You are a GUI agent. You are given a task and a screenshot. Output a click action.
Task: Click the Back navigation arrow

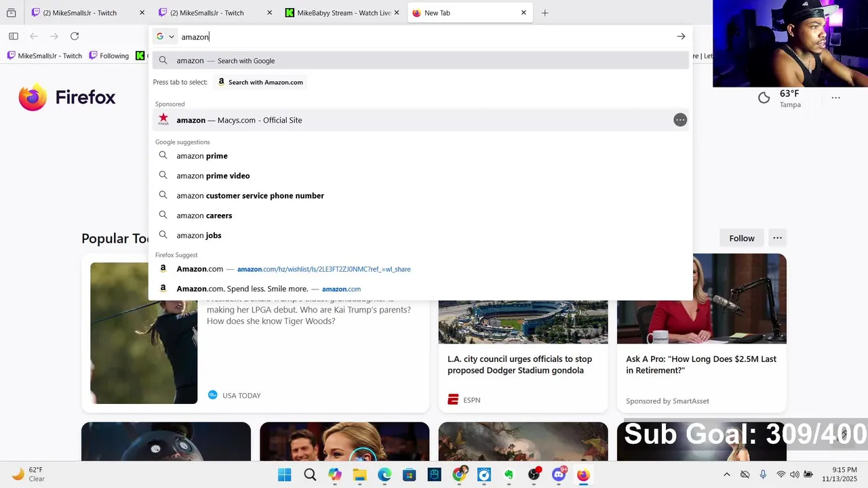point(34,36)
